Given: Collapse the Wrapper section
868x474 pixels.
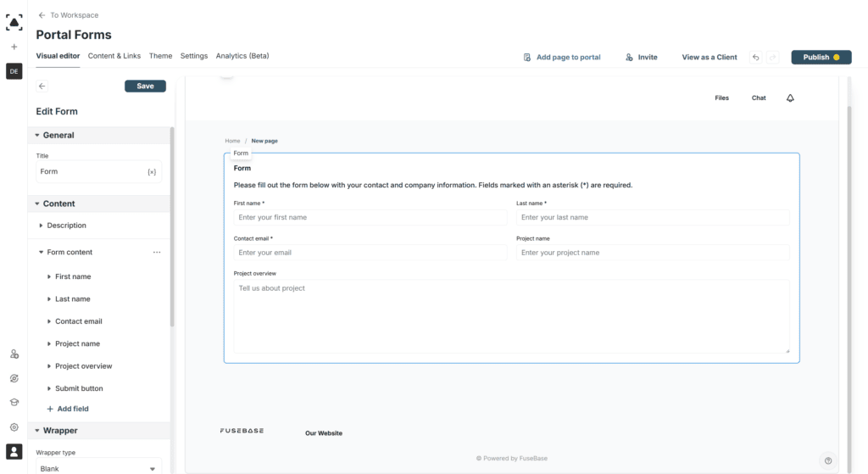Looking at the screenshot, I should tap(37, 431).
